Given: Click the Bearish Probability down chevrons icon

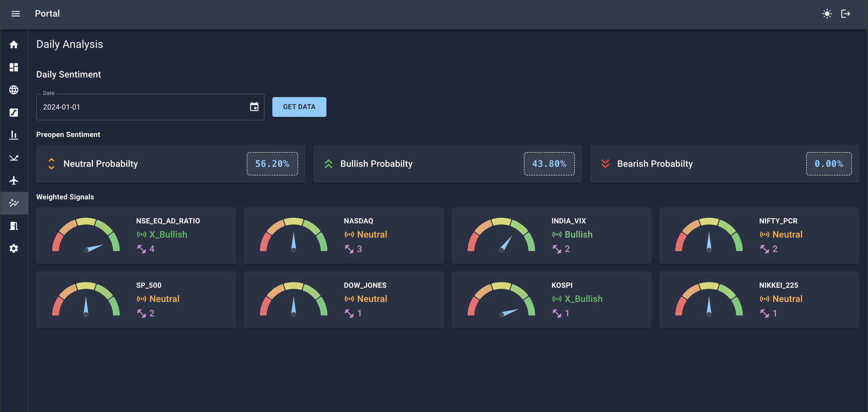Looking at the screenshot, I should tap(605, 164).
